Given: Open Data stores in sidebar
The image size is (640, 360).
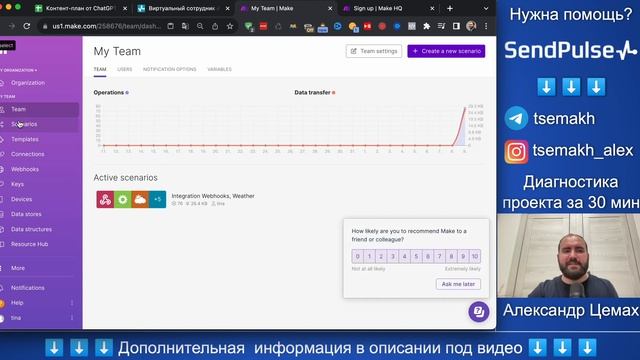Looking at the screenshot, I should (x=26, y=214).
